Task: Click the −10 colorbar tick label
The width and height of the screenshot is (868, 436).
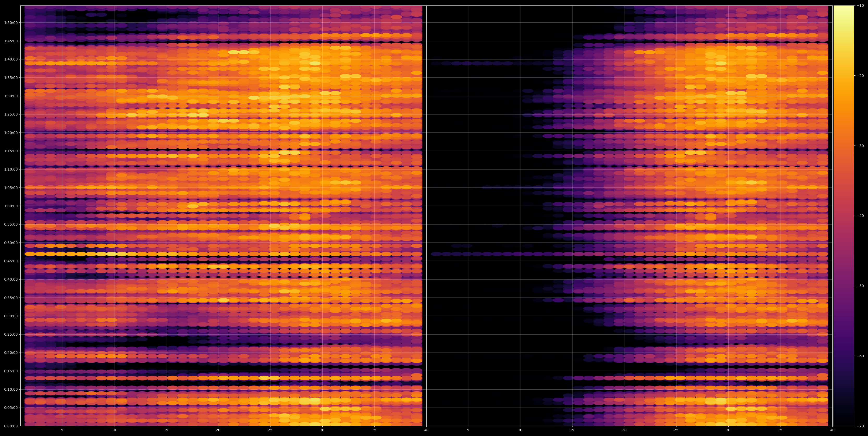Action: pyautogui.click(x=860, y=5)
